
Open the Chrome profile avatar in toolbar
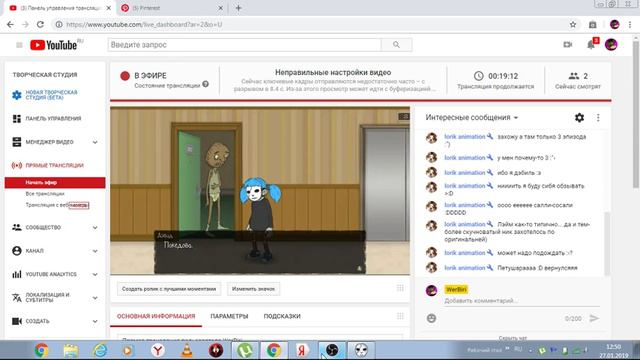click(615, 24)
